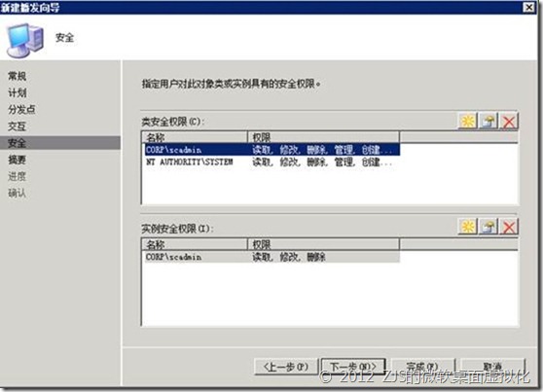The image size is (543, 392).
Task: Click the properties icon for instance security rights
Action: tap(489, 227)
